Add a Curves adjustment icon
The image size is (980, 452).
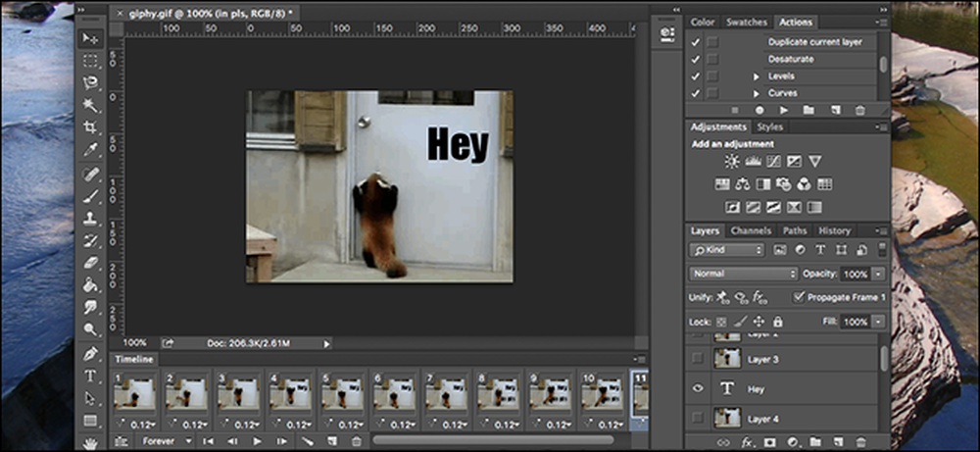point(774,162)
